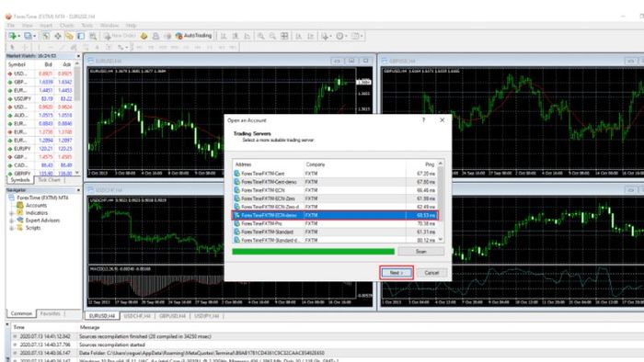Select Accounts in the Navigator tree

(36, 206)
